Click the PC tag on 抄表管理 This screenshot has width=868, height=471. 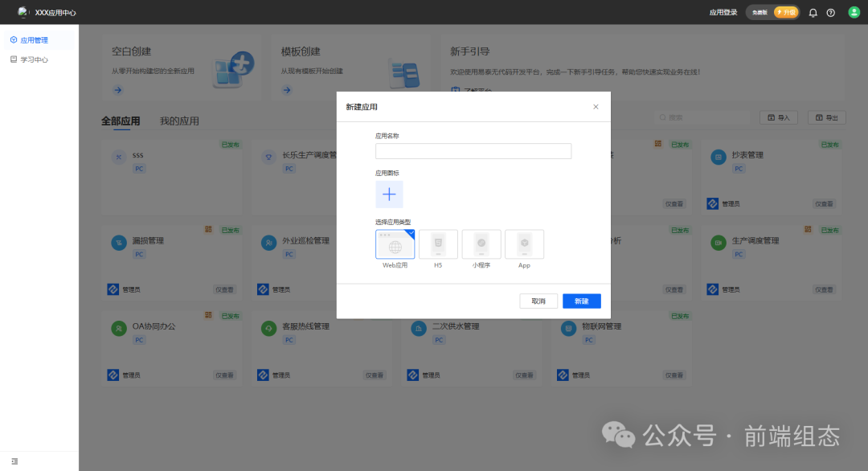pyautogui.click(x=739, y=169)
